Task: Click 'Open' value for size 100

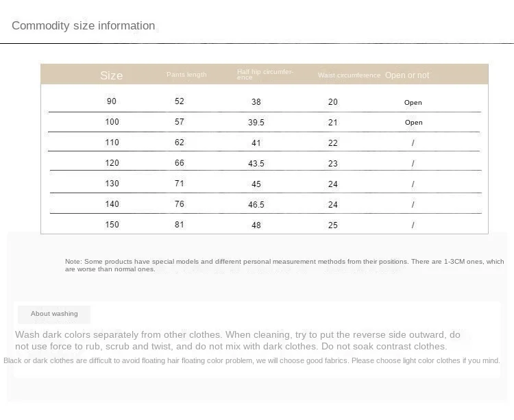Action: (x=414, y=123)
